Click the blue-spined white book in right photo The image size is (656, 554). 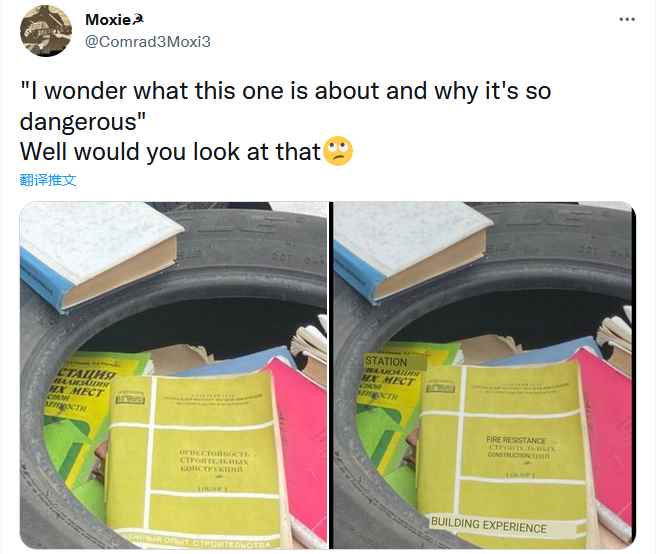[x=410, y=251]
